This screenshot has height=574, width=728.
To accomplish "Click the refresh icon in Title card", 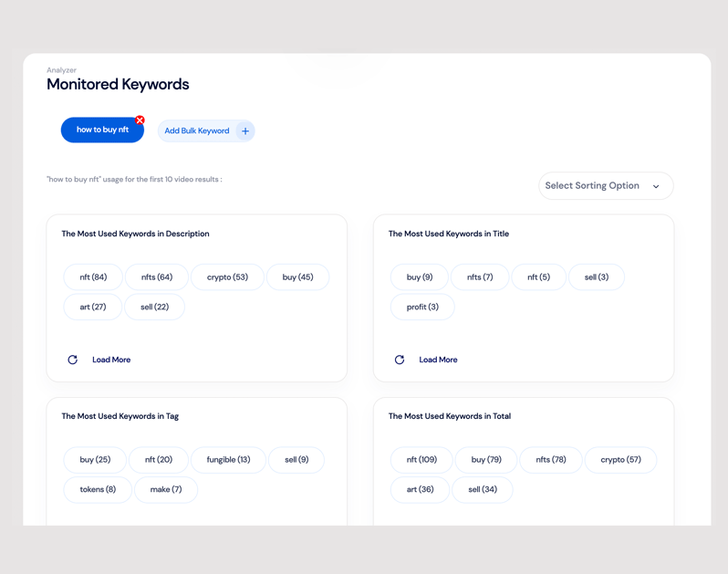I will pos(400,360).
